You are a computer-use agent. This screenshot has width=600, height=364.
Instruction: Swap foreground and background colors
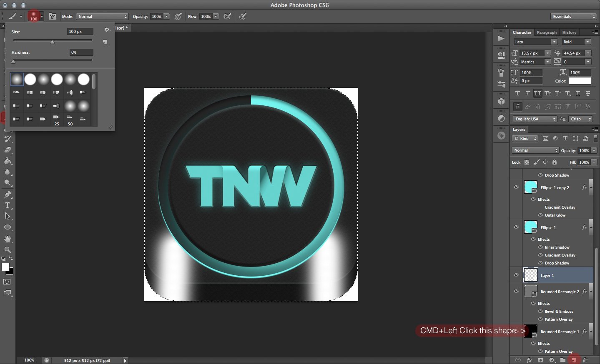pyautogui.click(x=11, y=259)
